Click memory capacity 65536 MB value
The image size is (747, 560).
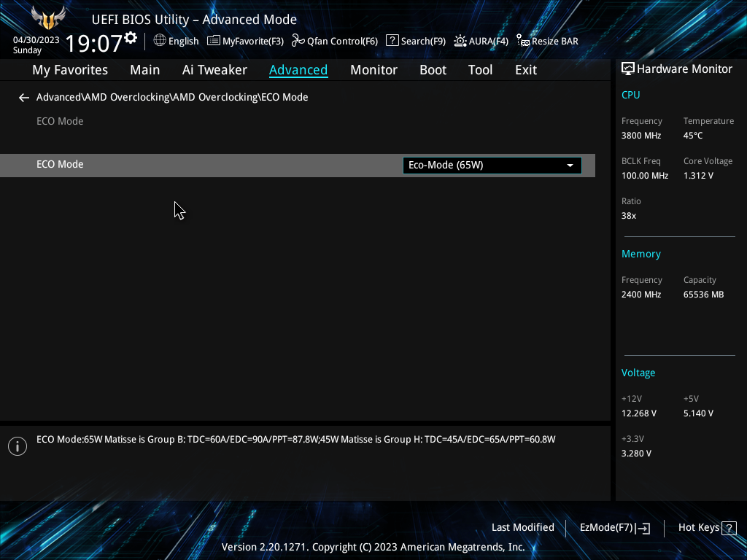(x=703, y=295)
